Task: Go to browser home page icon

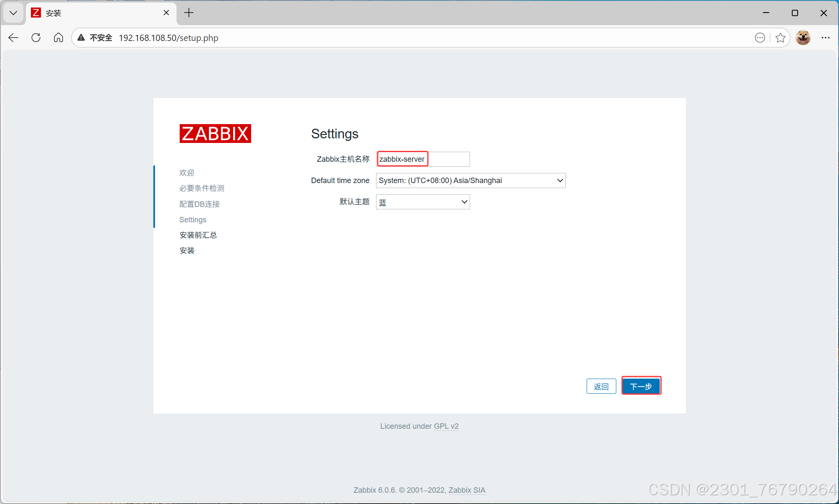Action: coord(58,38)
